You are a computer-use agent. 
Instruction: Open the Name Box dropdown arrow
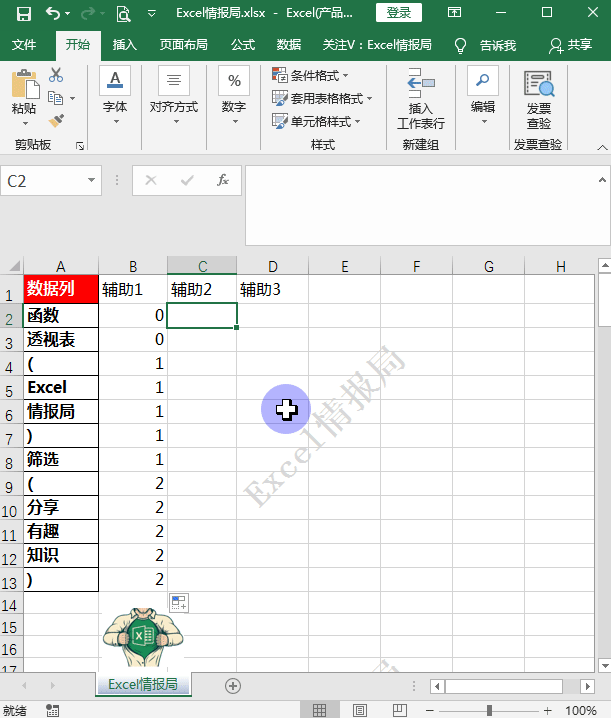point(92,180)
